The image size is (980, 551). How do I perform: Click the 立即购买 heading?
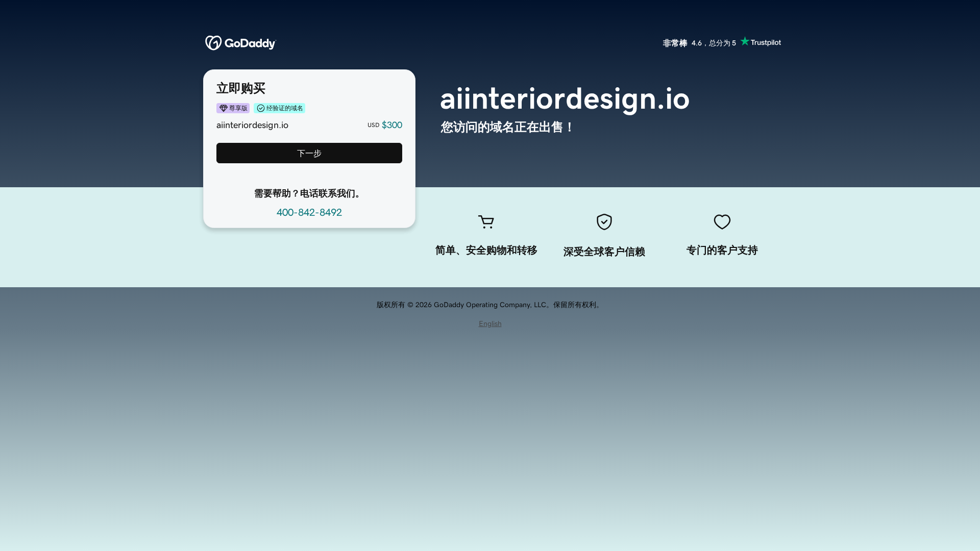click(241, 88)
